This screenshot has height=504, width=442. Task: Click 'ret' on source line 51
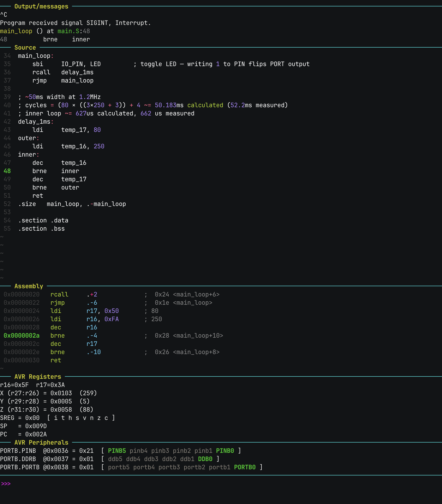click(x=38, y=196)
